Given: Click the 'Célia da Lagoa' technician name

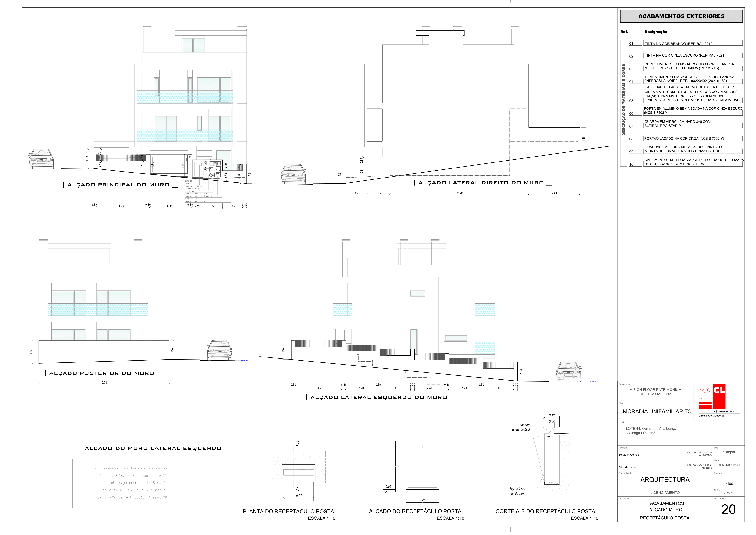Looking at the screenshot, I should tap(627, 467).
